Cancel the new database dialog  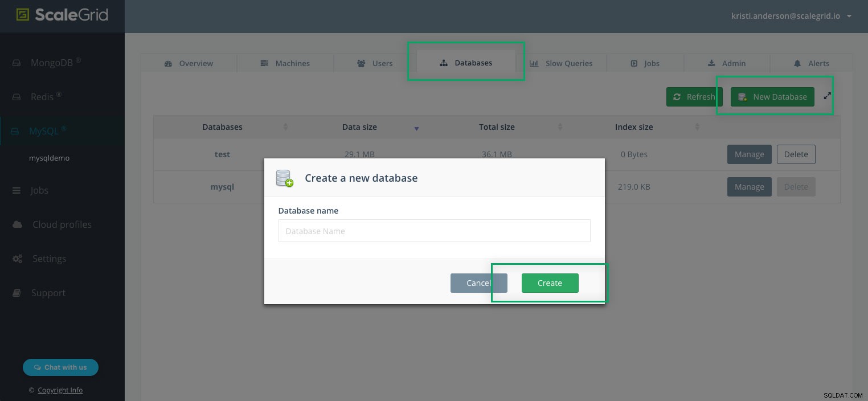478,283
